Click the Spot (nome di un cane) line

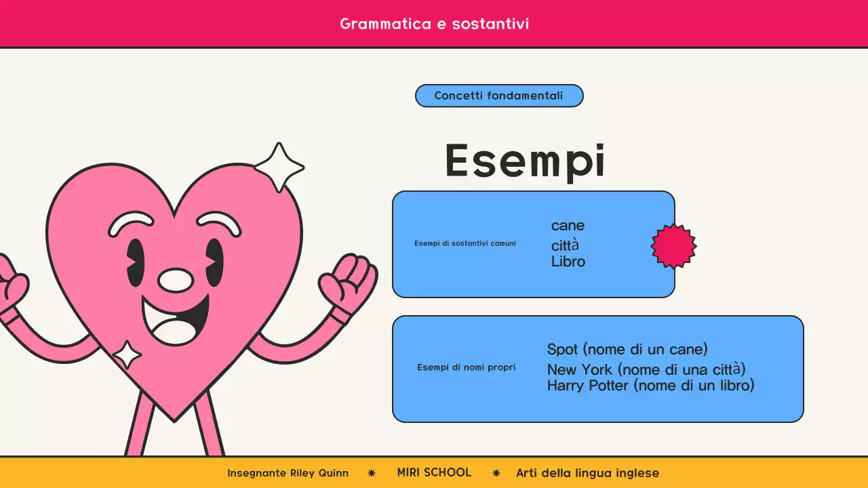coord(628,349)
